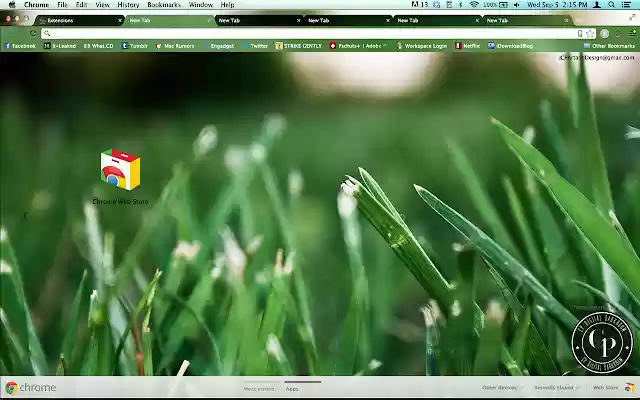
Task: Open the Tumblr bookmark
Action: point(135,46)
